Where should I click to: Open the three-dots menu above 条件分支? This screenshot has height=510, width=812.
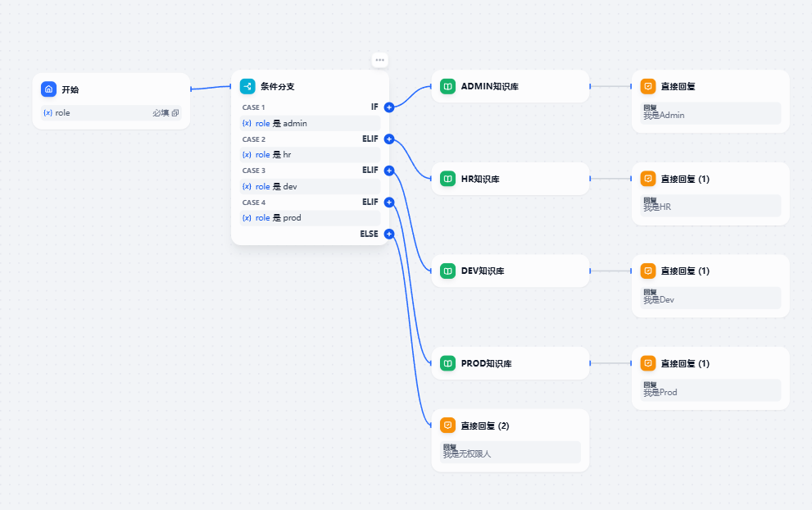point(379,60)
